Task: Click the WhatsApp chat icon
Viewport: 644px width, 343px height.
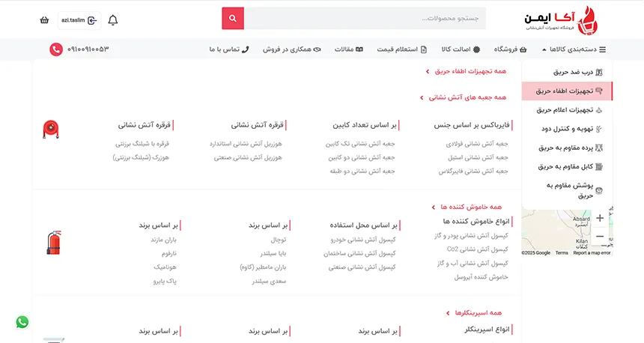Action: 22,322
